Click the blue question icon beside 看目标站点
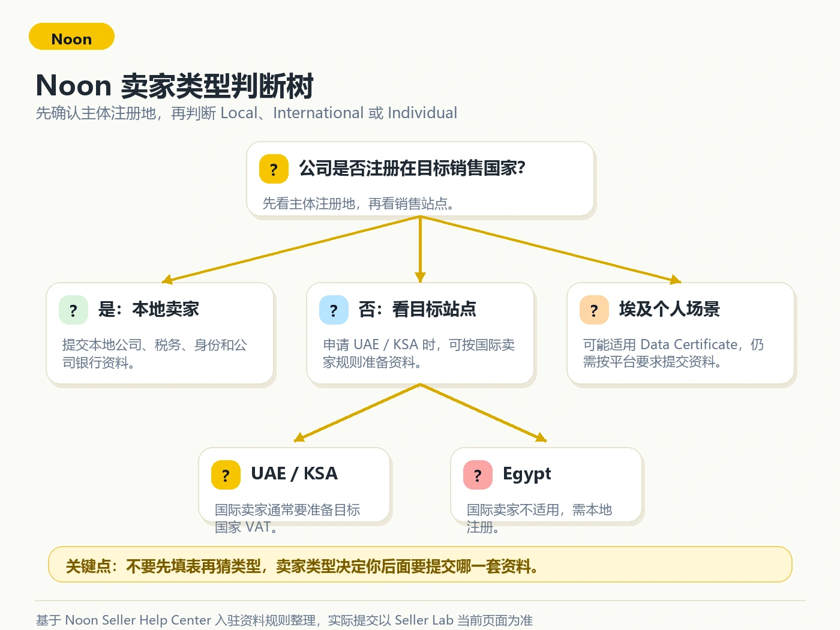Viewport: 840px width, 630px height. coord(334,310)
